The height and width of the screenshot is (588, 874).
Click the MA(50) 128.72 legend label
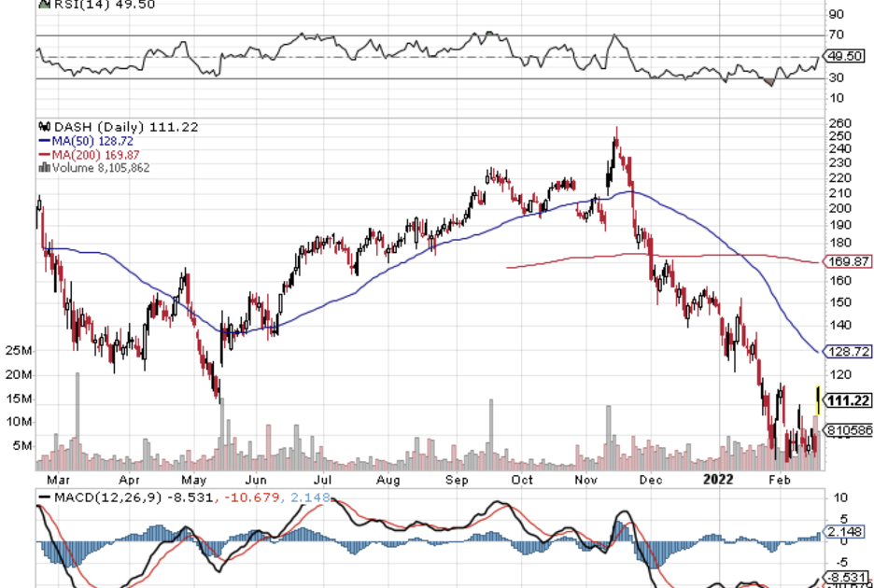click(92, 142)
